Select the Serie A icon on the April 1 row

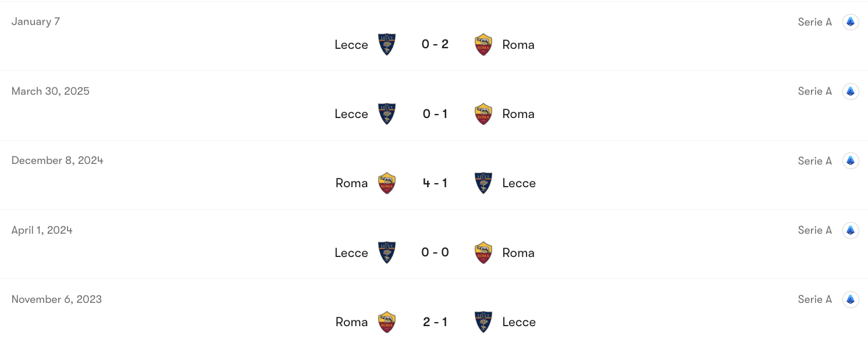[851, 230]
